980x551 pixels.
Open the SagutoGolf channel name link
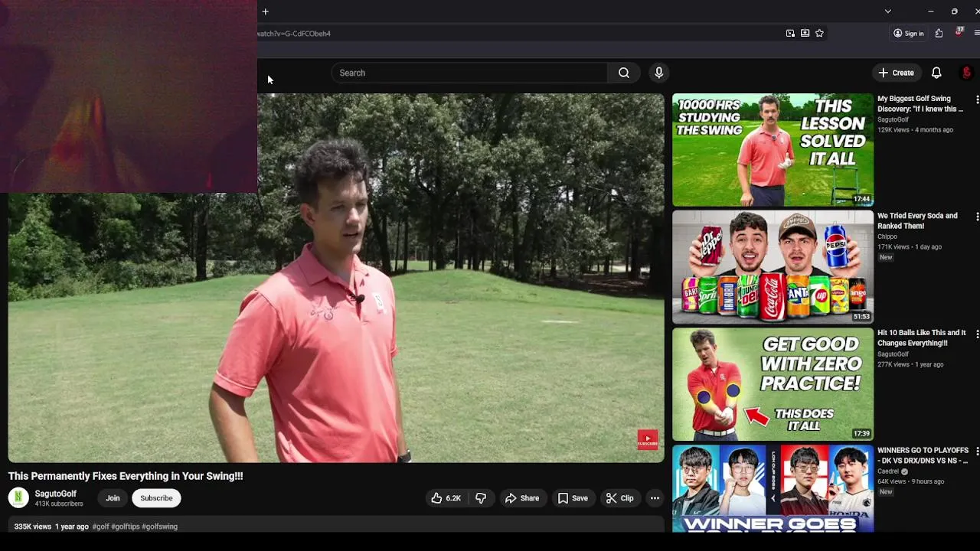pos(56,494)
